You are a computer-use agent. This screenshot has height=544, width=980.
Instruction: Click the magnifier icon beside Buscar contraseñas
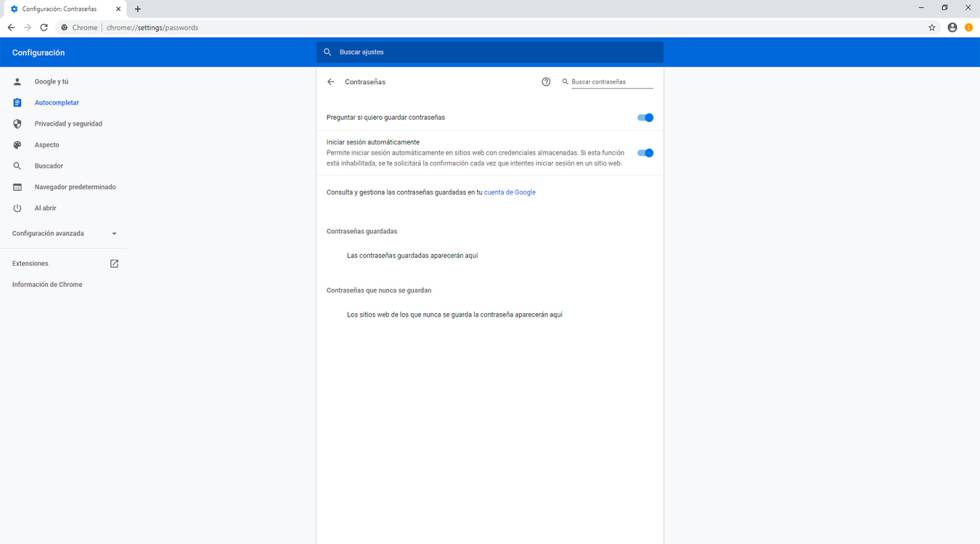[565, 81]
